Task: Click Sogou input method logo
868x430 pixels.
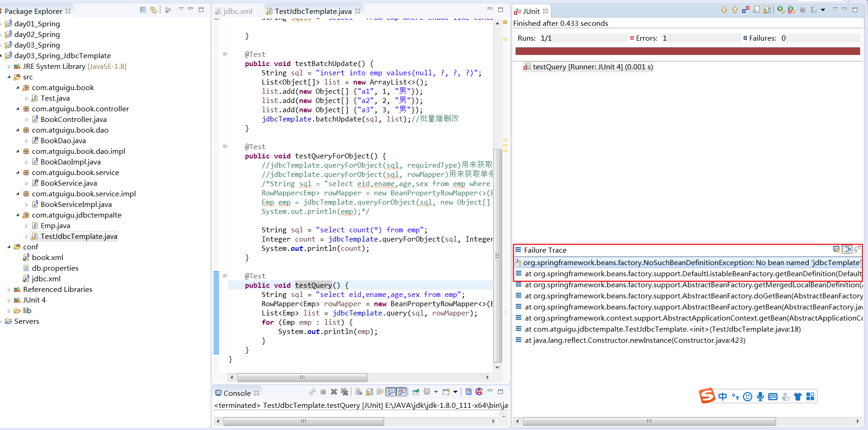Action: (707, 396)
